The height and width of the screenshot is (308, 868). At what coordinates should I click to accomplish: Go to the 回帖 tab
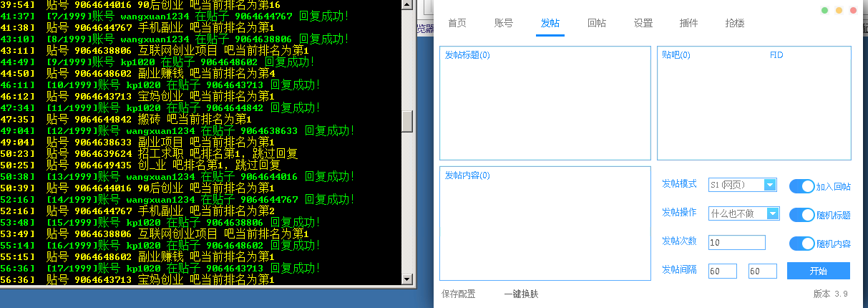point(596,23)
